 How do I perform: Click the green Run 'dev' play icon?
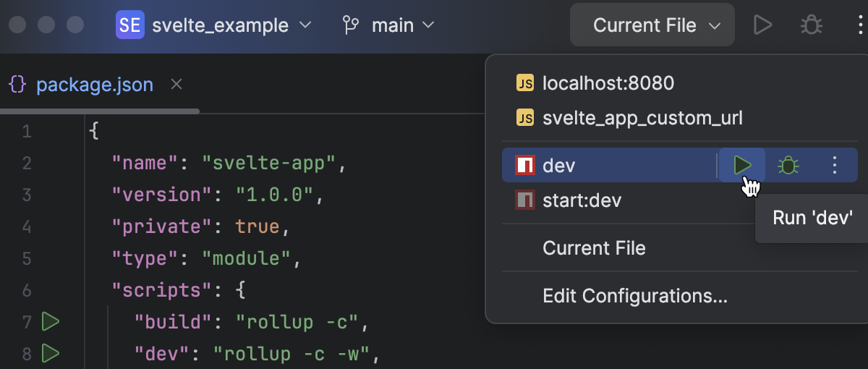click(742, 166)
